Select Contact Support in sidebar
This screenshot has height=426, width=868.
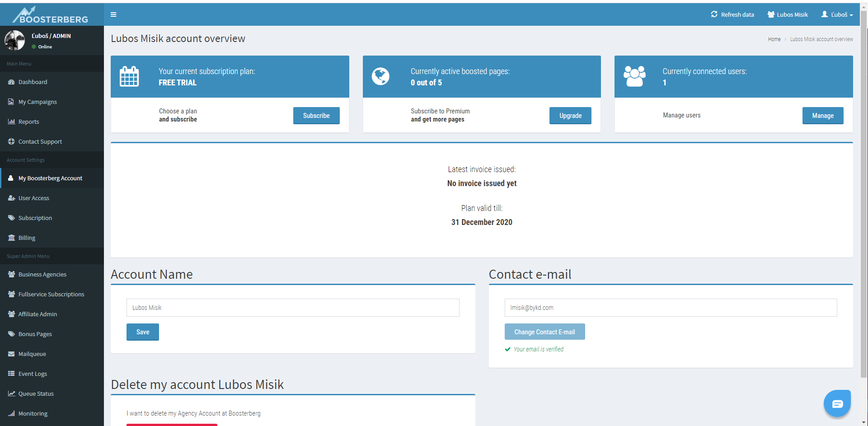[52, 141]
